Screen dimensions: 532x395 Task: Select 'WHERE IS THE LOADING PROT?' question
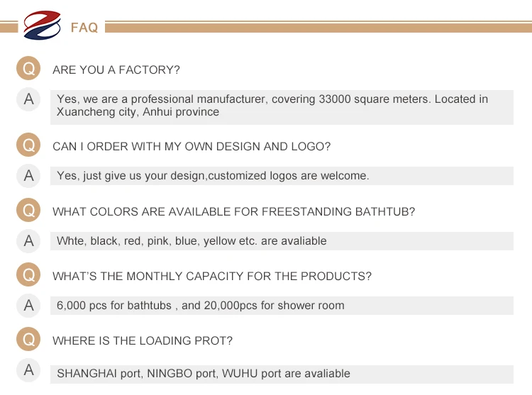[143, 340]
